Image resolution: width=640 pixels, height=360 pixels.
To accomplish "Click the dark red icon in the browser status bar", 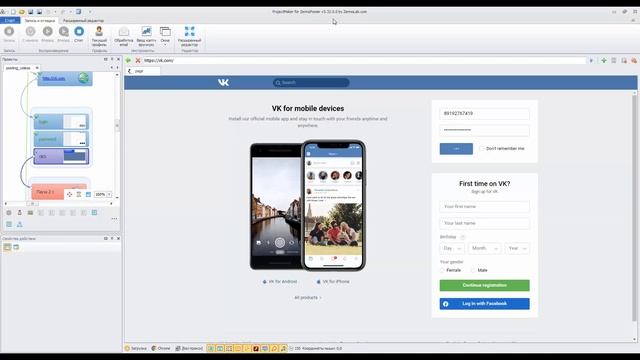I will point(256,348).
